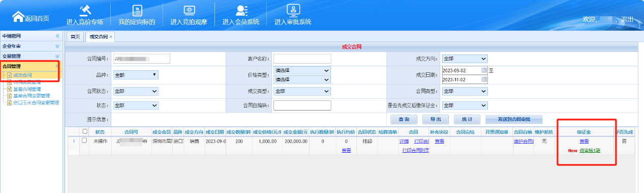Click 维护合同 link in 合同自编 column
This screenshot has width=644, height=193.
coord(523,141)
